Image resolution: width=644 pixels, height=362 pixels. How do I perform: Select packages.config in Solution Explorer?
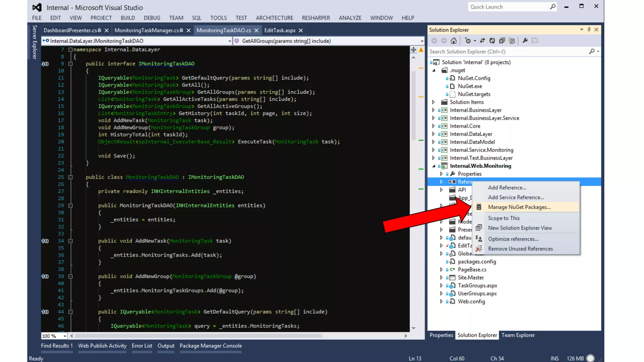477,261
